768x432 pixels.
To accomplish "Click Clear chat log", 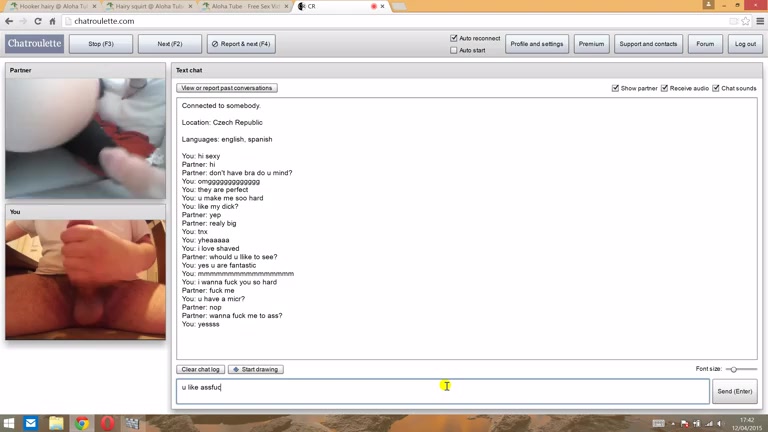I will tap(201, 370).
